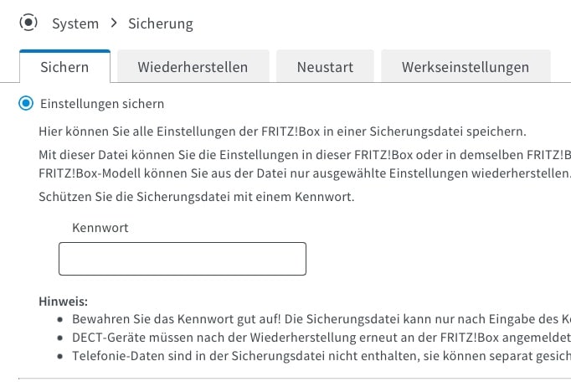This screenshot has width=571, height=392.
Task: Open the Neustart tab
Action: pos(325,67)
